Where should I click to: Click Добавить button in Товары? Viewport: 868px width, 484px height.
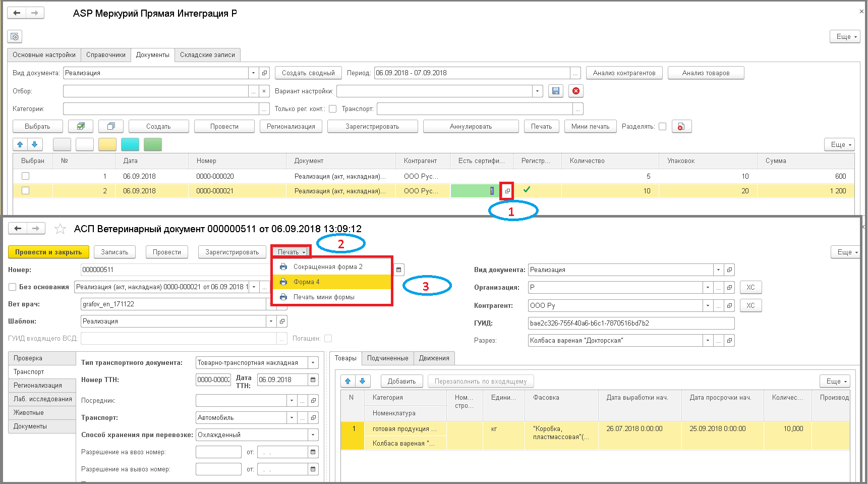[401, 381]
